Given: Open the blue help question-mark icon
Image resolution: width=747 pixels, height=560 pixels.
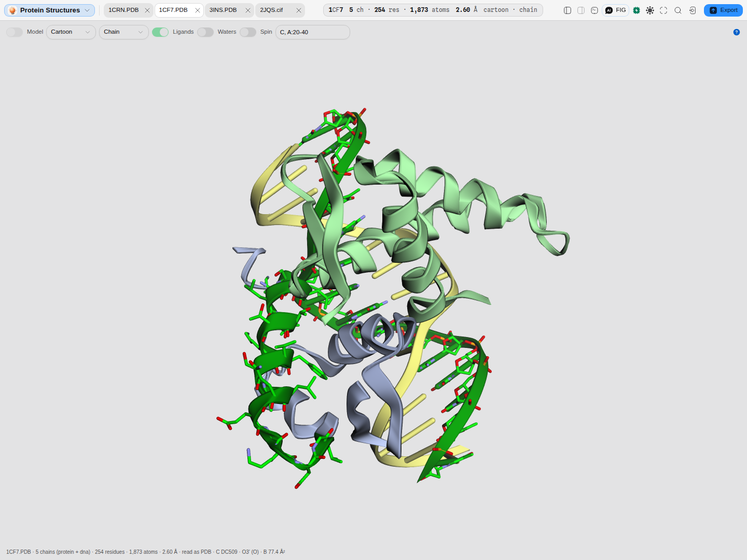Looking at the screenshot, I should tap(737, 32).
